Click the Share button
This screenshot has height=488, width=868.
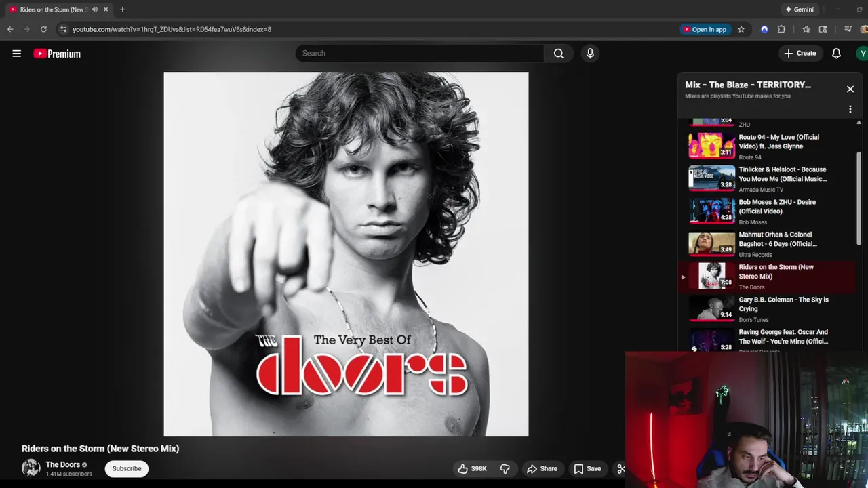542,468
